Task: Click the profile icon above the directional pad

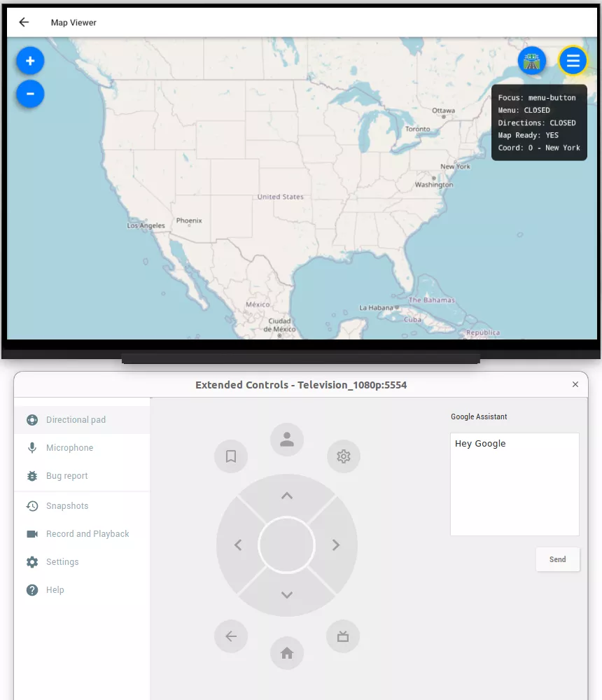Action: 286,439
